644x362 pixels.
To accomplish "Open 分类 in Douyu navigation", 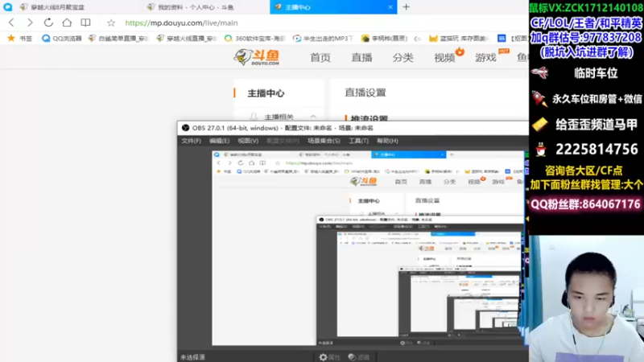I will pos(402,57).
